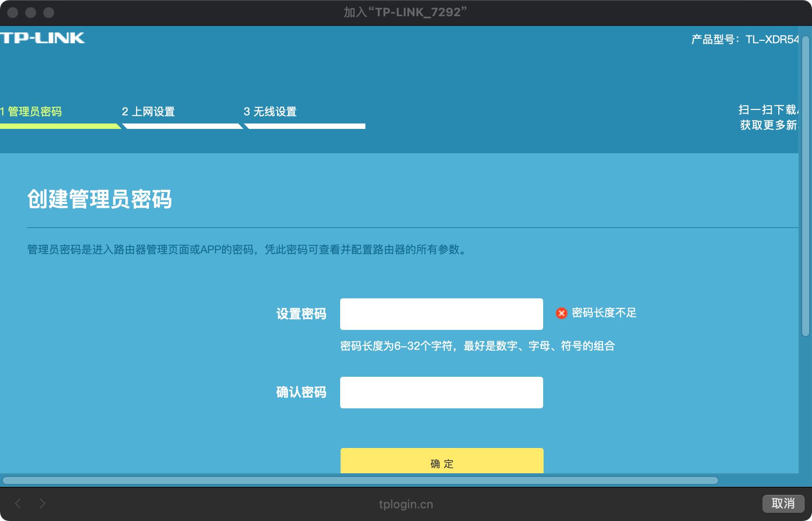
Task: Click the TP-LINK logo
Action: pyautogui.click(x=43, y=38)
